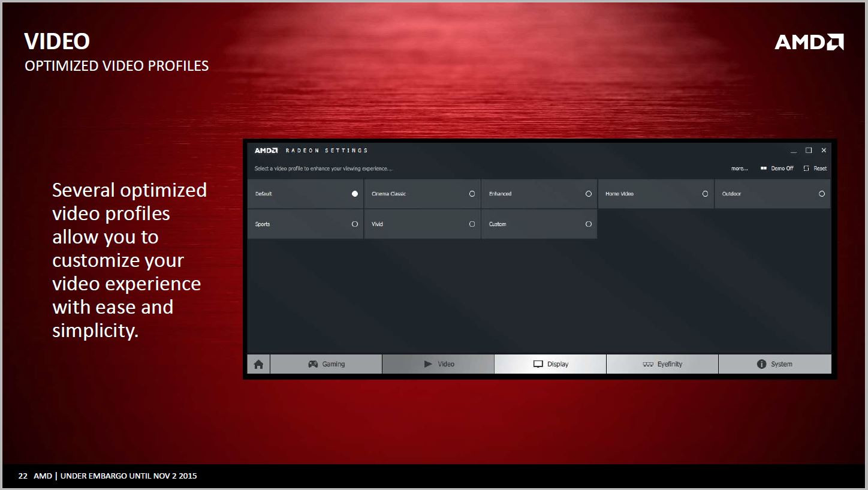The height and width of the screenshot is (490, 868).
Task: Select the Outdoor profile radio
Action: 822,194
